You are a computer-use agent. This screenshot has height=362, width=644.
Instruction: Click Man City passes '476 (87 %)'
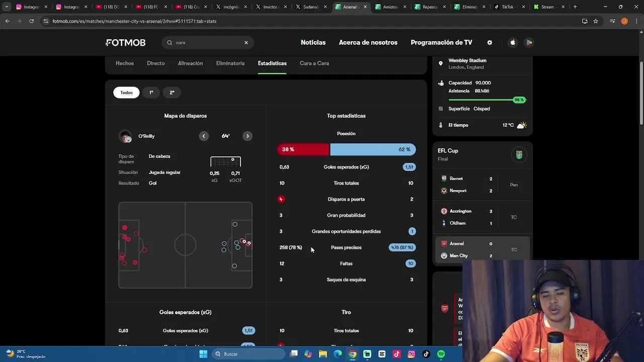coord(402,247)
